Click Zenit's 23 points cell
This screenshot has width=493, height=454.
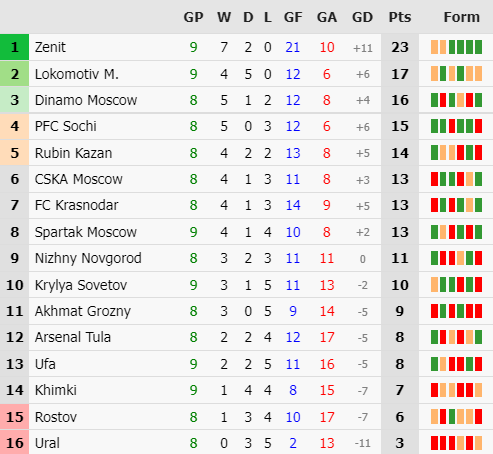(400, 47)
